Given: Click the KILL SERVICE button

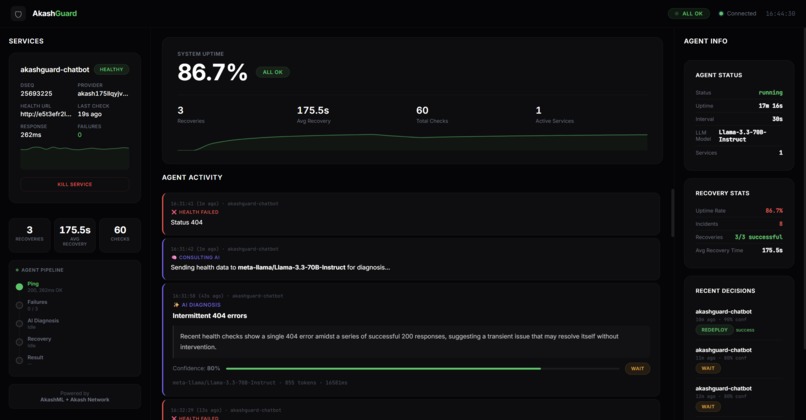Looking at the screenshot, I should (75, 184).
